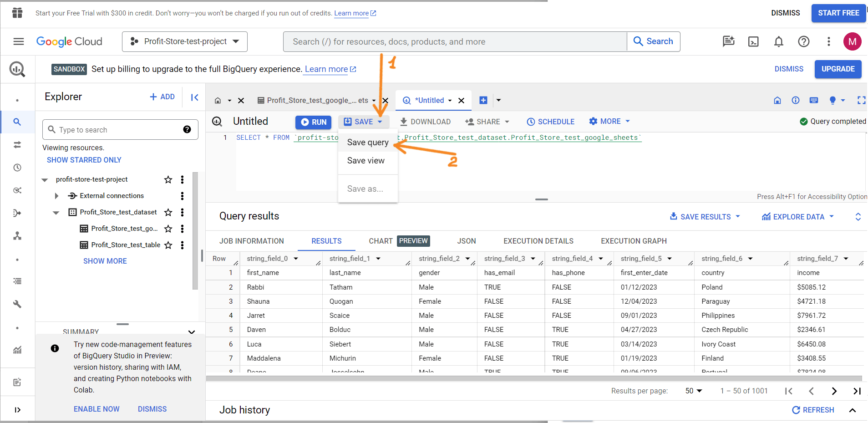Switch to CHART preview tab
The image size is (868, 423).
click(399, 241)
